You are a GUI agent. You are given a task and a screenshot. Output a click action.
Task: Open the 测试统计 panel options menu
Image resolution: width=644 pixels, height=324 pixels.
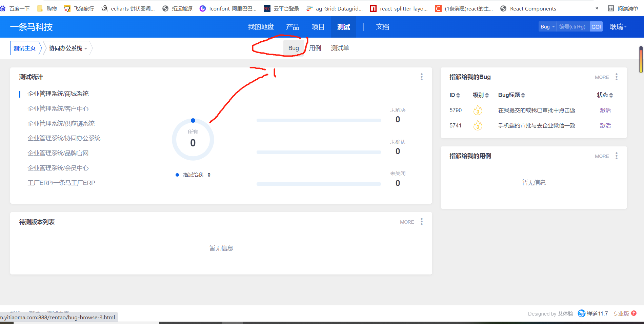(422, 77)
